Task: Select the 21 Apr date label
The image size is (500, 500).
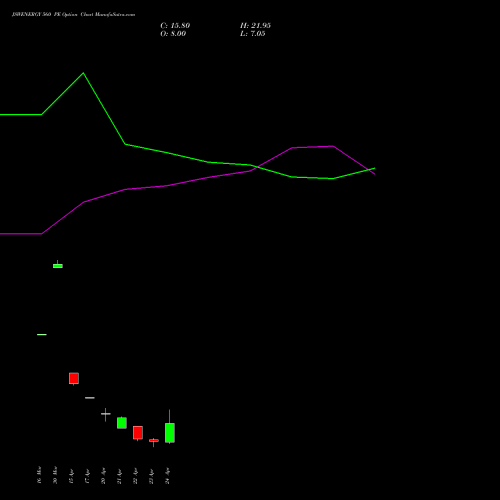Action: point(119,476)
